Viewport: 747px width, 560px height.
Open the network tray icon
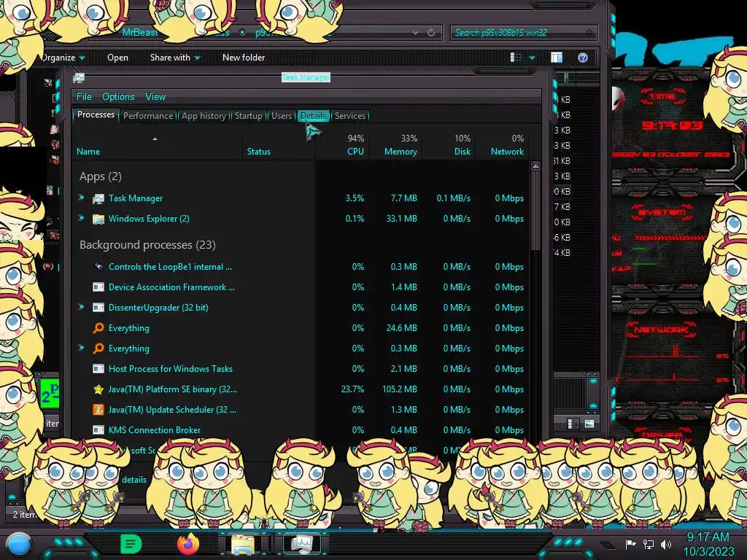tap(648, 544)
